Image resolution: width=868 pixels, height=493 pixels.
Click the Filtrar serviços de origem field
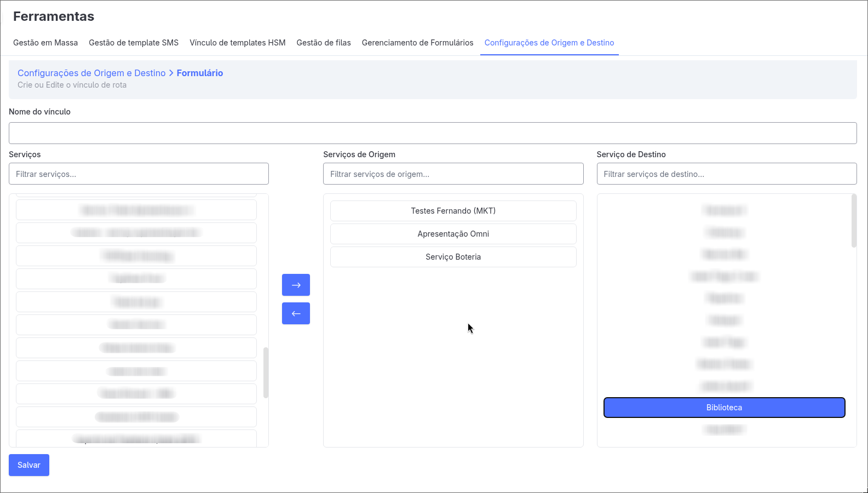[453, 174]
